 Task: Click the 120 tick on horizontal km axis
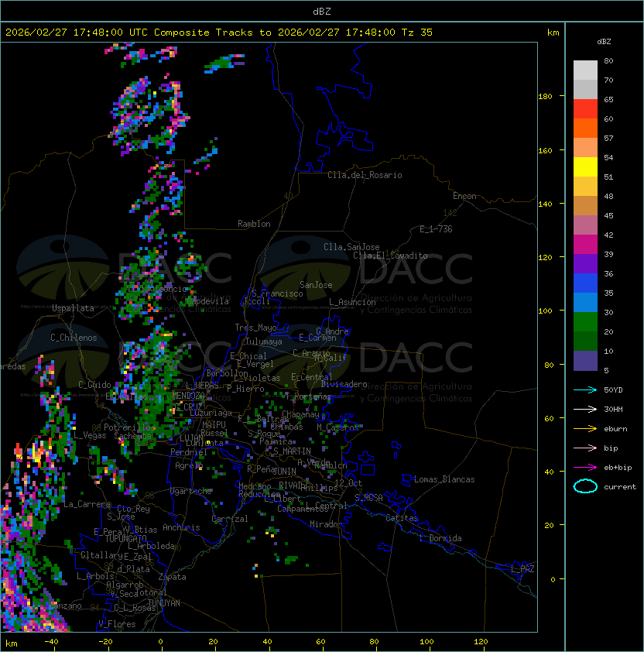click(x=481, y=642)
